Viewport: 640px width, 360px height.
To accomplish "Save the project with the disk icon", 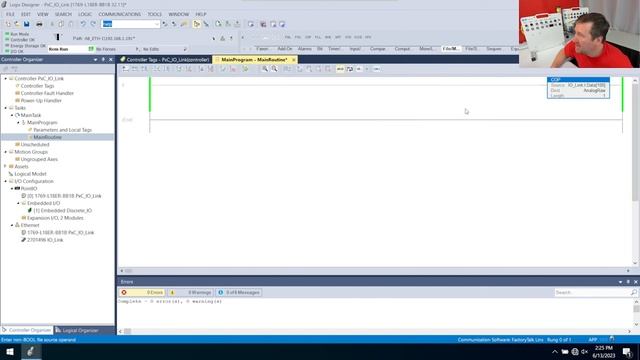I will (x=27, y=24).
